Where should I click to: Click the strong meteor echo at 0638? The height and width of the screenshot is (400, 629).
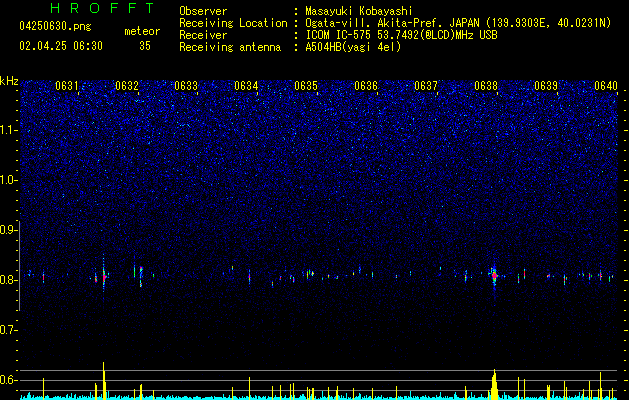(494, 276)
